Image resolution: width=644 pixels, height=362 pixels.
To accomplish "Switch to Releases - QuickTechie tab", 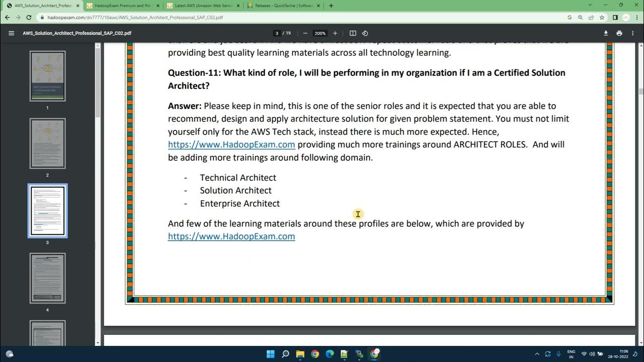I will tap(284, 6).
